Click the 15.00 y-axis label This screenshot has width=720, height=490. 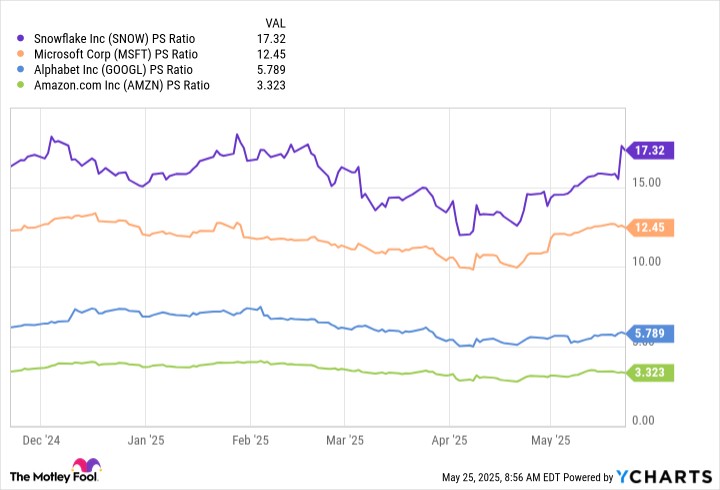point(646,181)
